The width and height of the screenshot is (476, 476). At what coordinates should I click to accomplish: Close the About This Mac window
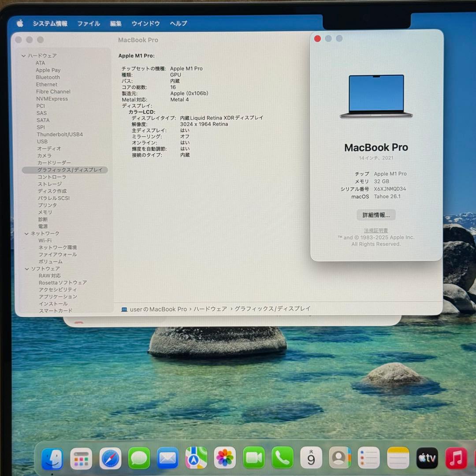coord(317,38)
